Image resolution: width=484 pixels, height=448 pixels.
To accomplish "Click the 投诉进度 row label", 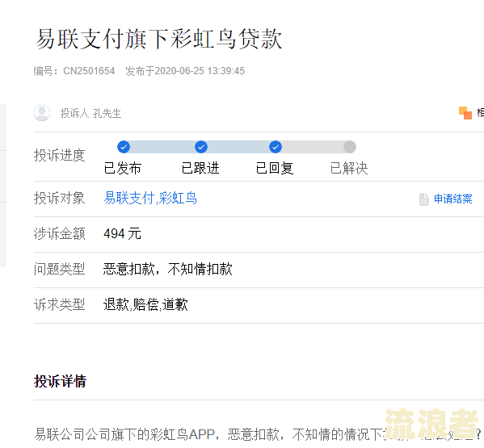I will 59,155.
